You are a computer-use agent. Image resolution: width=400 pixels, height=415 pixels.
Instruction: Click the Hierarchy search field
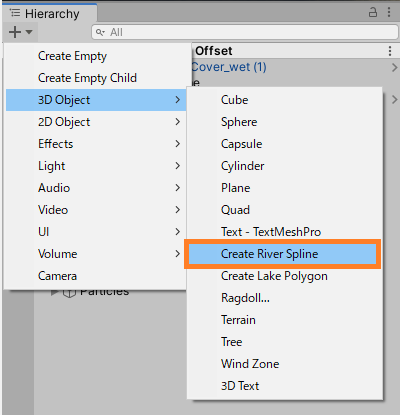(x=245, y=32)
